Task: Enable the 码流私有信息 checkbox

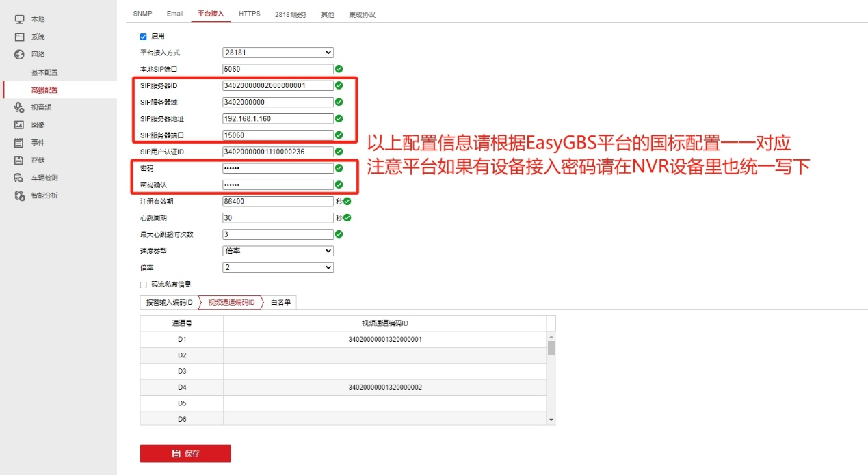Action: 143,284
